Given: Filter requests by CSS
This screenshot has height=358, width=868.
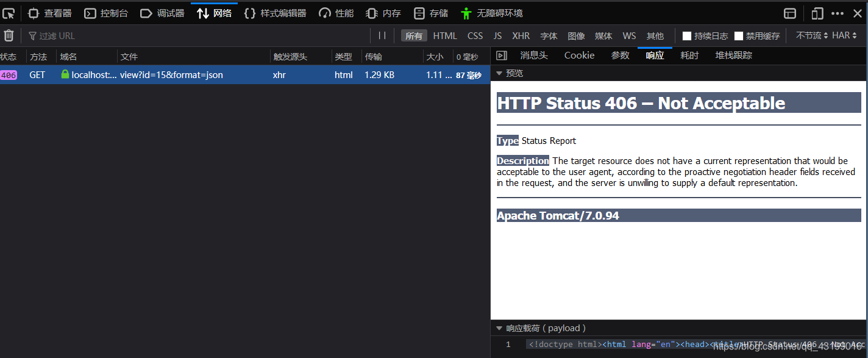Looking at the screenshot, I should point(475,36).
